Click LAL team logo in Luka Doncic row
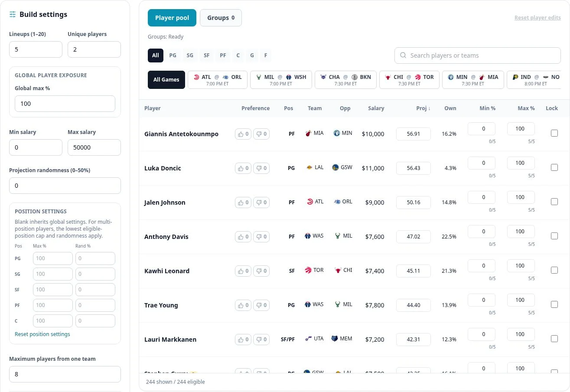 click(x=309, y=167)
